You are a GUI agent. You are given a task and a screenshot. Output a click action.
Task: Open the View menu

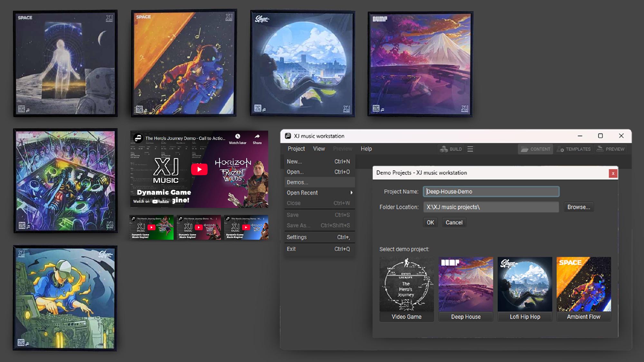[x=318, y=149]
